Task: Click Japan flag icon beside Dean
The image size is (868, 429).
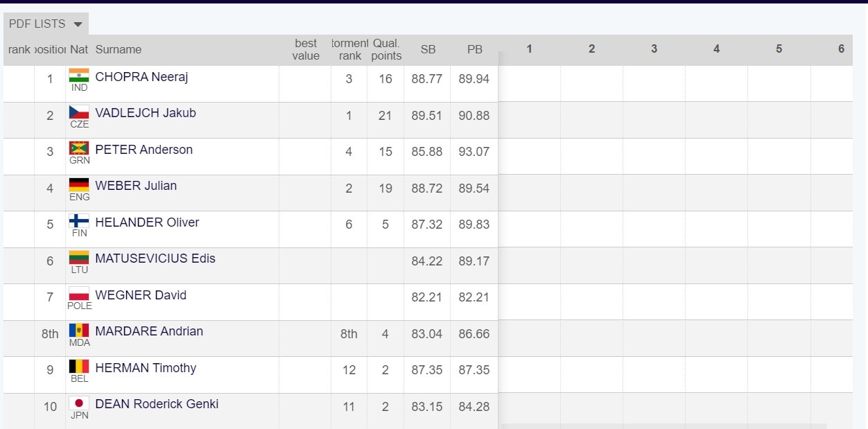Action: point(79,403)
